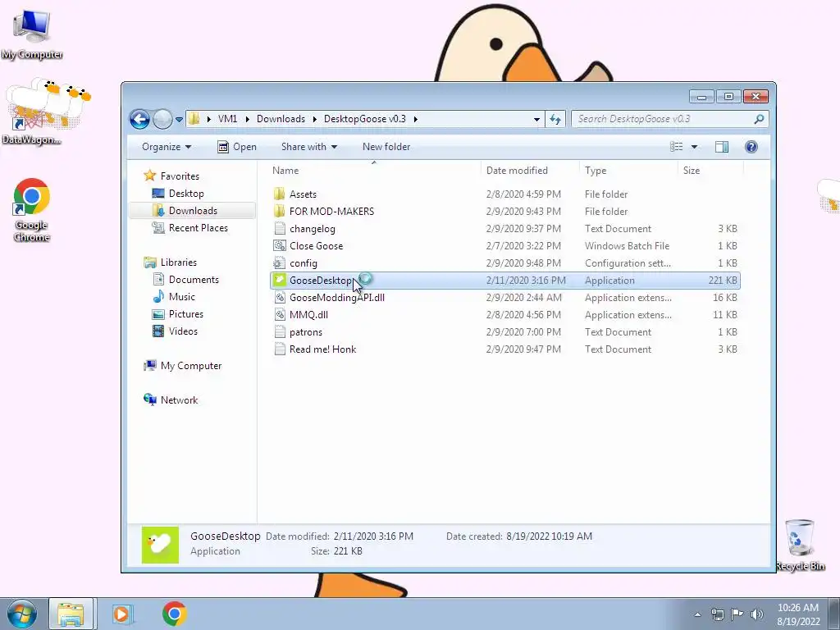Click the network tray icon
The image size is (840, 630).
click(x=717, y=614)
